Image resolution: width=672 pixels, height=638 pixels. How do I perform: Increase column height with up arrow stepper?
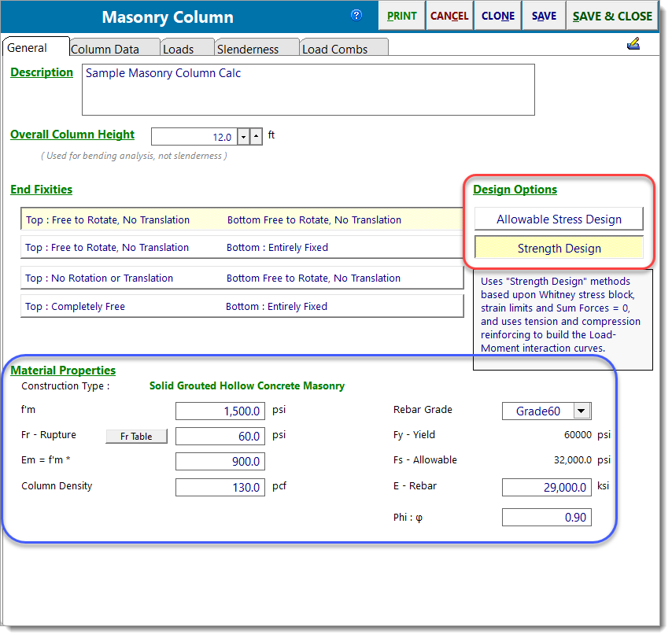(256, 137)
